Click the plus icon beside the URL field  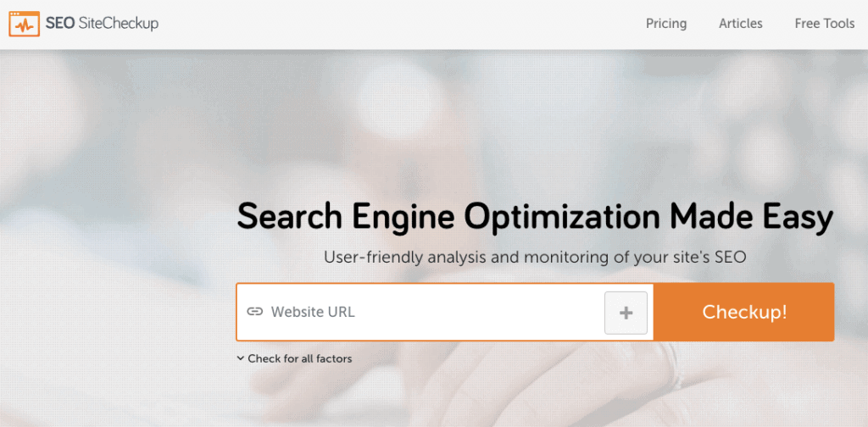click(626, 313)
